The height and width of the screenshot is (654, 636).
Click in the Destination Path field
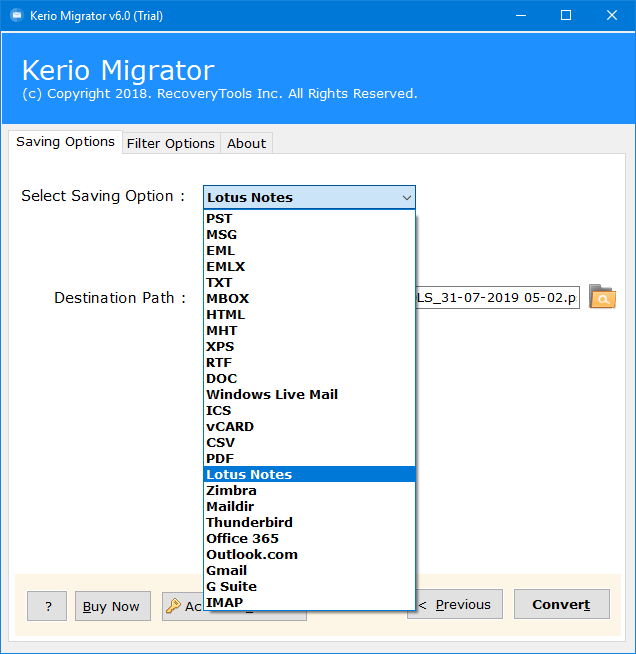coord(498,297)
